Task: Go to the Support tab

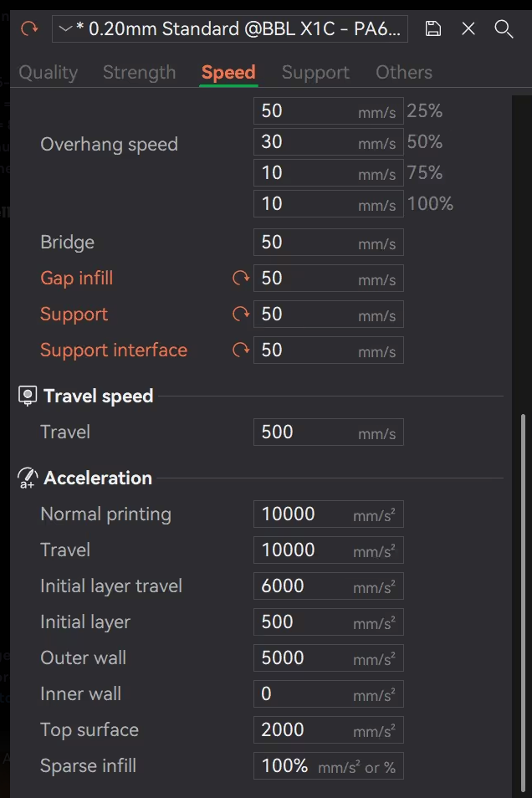Action: click(x=316, y=73)
